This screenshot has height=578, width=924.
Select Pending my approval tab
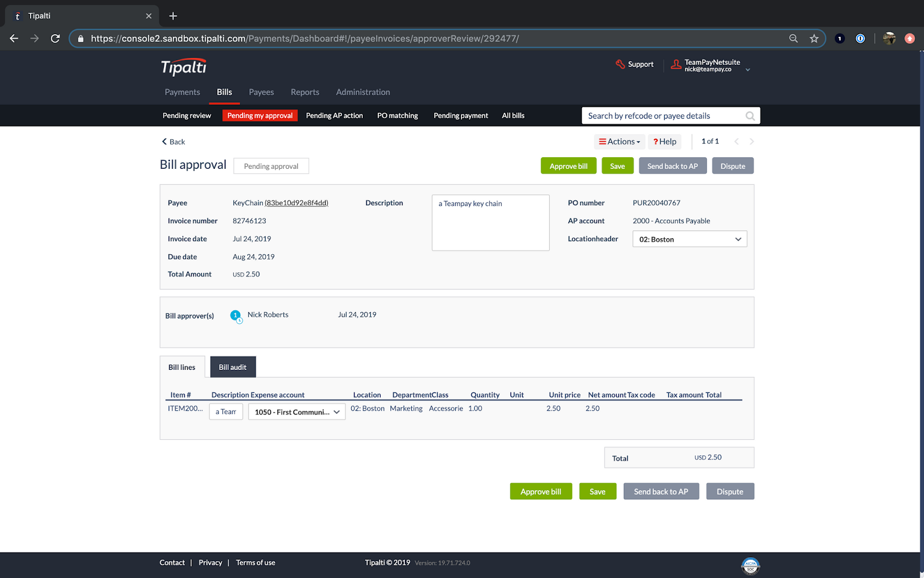(260, 116)
